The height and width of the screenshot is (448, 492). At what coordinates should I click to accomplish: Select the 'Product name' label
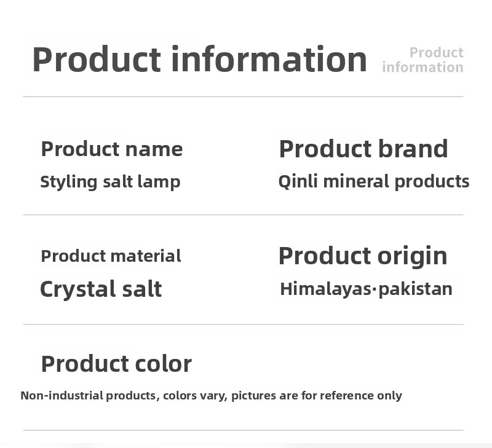pyautogui.click(x=112, y=149)
